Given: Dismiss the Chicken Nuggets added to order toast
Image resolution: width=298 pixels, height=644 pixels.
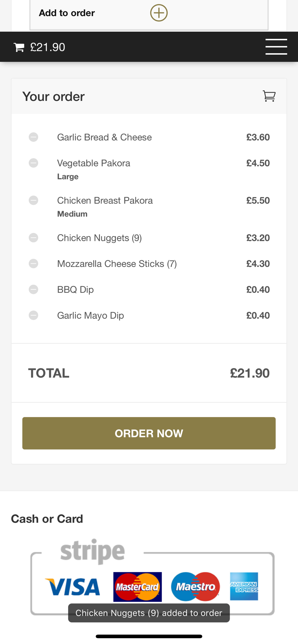Looking at the screenshot, I should tap(149, 613).
